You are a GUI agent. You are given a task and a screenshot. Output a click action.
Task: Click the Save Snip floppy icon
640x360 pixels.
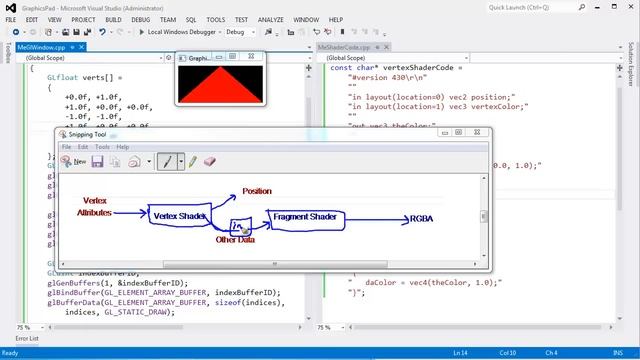(x=97, y=162)
